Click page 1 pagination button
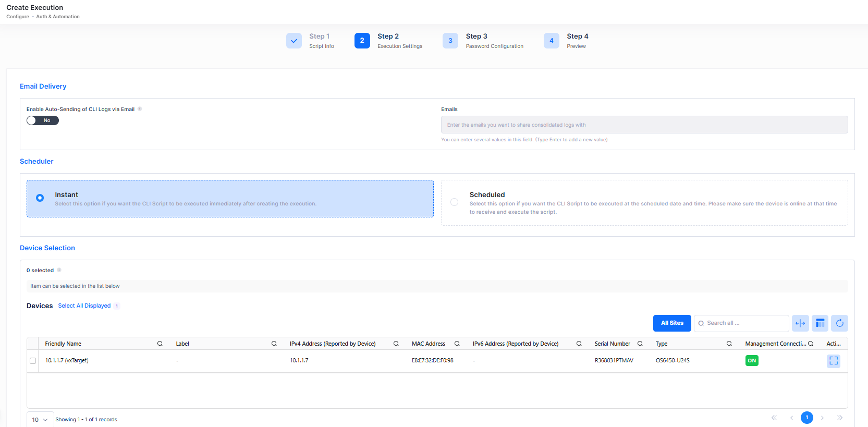 807,418
